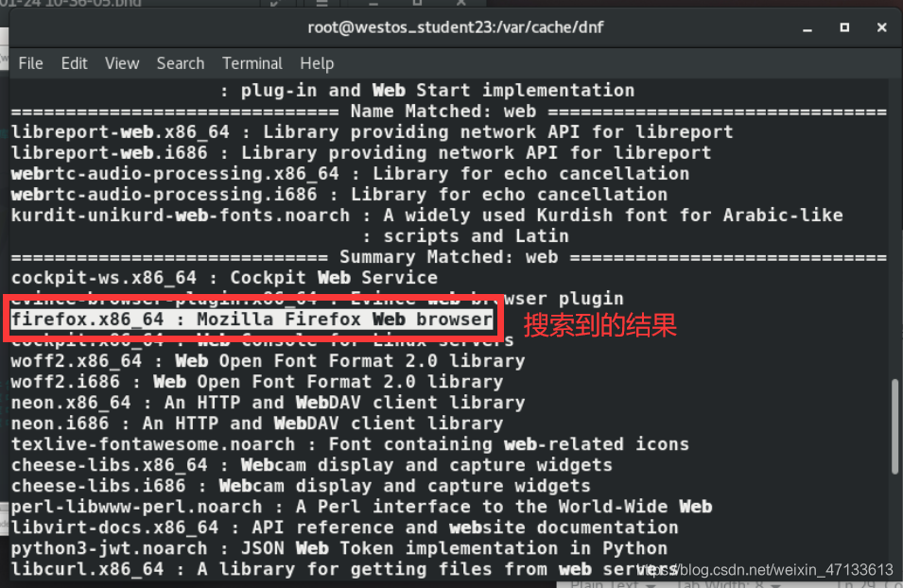
Task: Minimize the terminal window
Action: click(x=807, y=27)
